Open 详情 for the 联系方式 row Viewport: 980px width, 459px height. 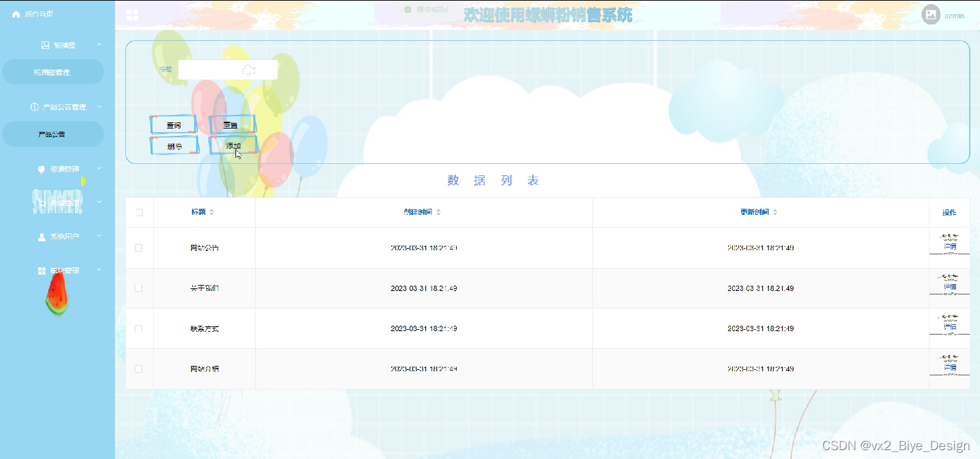949,327
